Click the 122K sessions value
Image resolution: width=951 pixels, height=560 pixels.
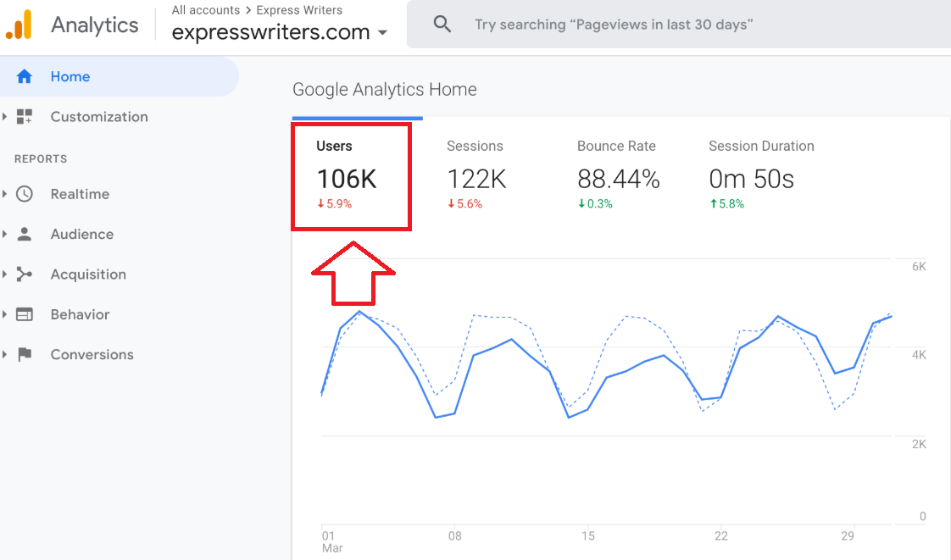click(476, 180)
